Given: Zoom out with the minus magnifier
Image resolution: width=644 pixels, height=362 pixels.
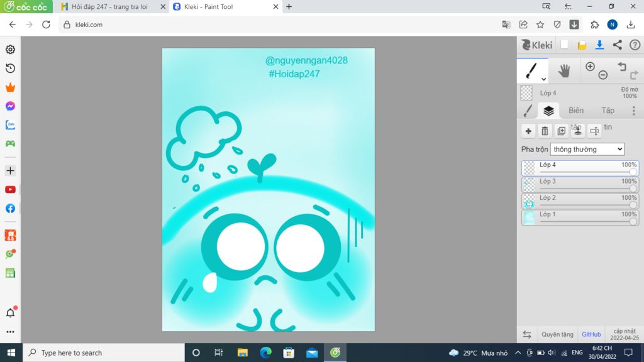Looking at the screenshot, I should pos(603,75).
